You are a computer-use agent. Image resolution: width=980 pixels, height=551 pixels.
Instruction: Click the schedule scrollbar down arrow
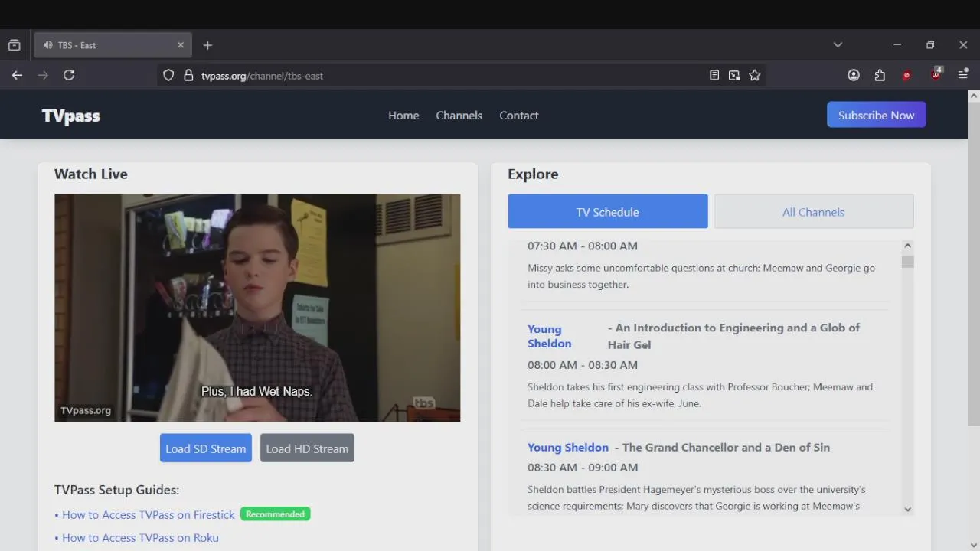pos(907,509)
